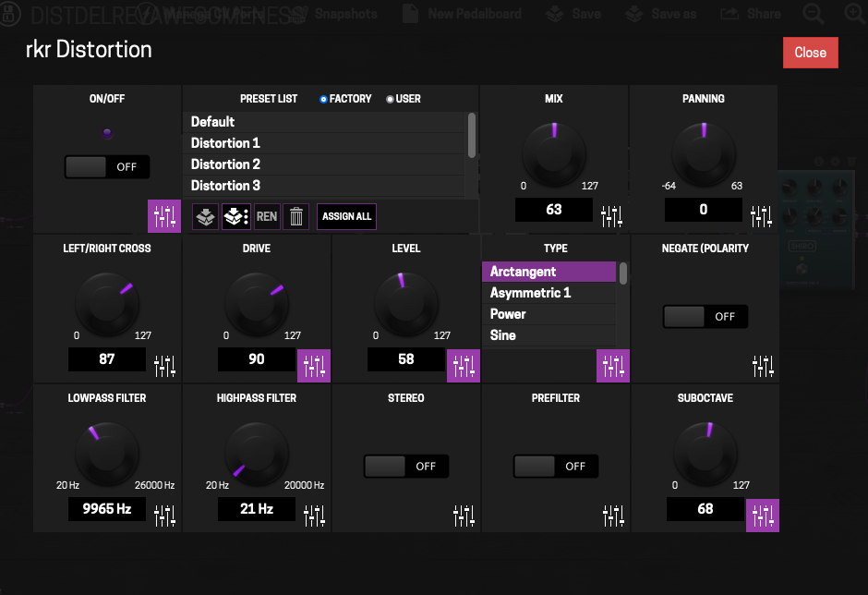
Task: Select the USER preset radio button
Action: [390, 99]
